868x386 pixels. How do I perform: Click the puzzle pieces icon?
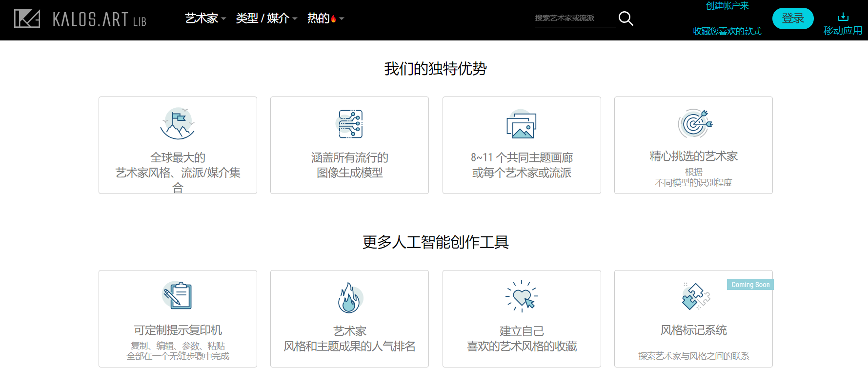[x=695, y=296]
